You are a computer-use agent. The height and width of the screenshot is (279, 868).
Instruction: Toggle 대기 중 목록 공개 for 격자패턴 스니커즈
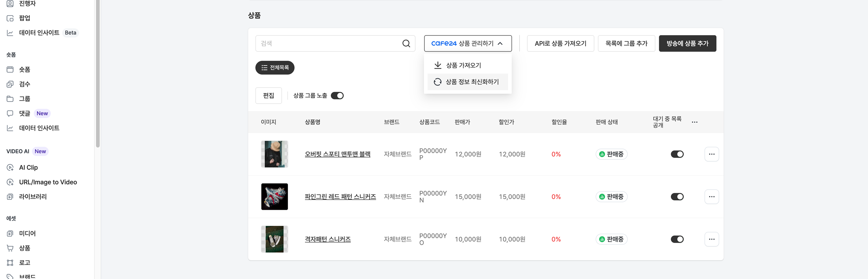point(677,239)
